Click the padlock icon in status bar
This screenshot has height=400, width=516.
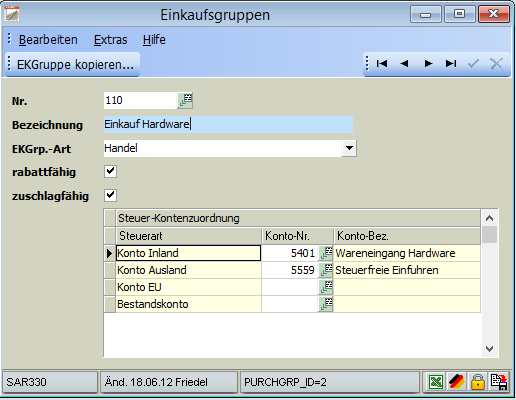coord(478,382)
